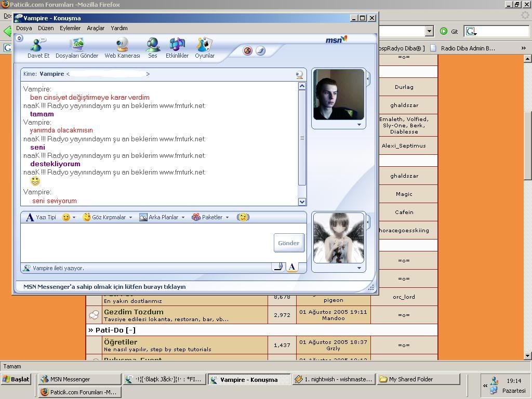
Task: Open the Araçlar menu
Action: [x=96, y=28]
